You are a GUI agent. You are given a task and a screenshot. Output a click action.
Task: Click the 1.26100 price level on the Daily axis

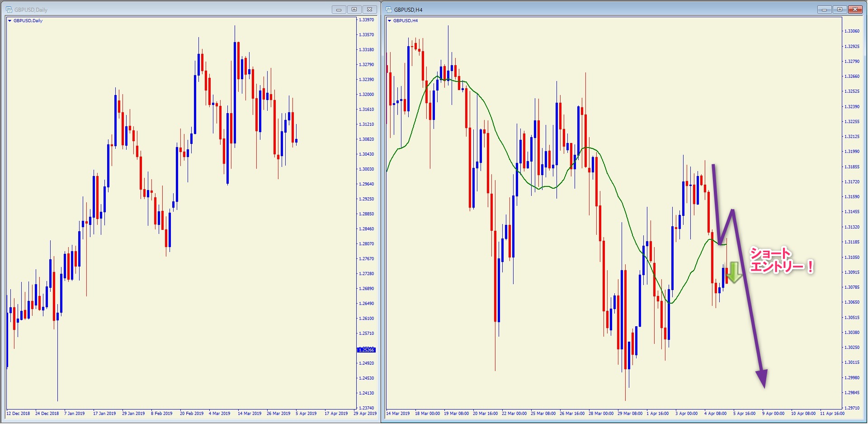click(367, 319)
